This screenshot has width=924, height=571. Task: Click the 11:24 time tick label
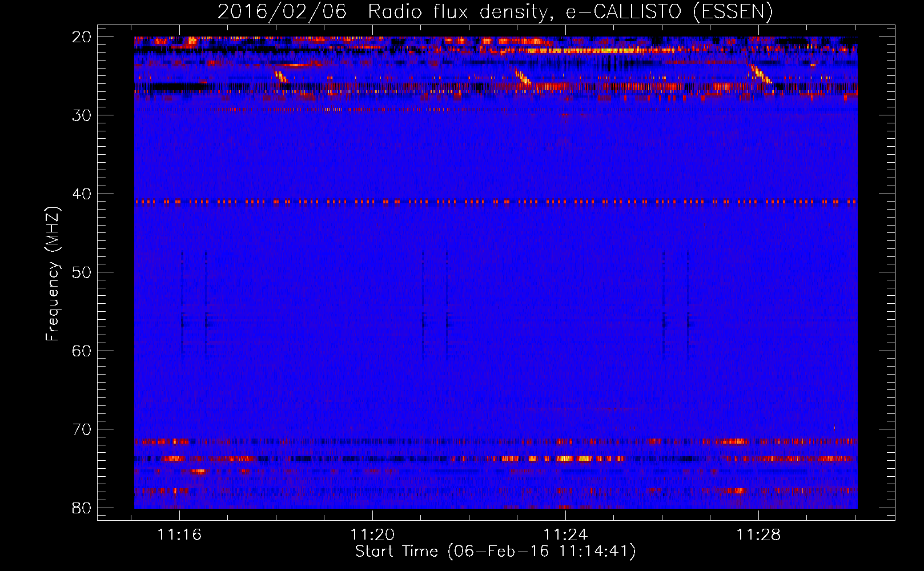click(565, 535)
